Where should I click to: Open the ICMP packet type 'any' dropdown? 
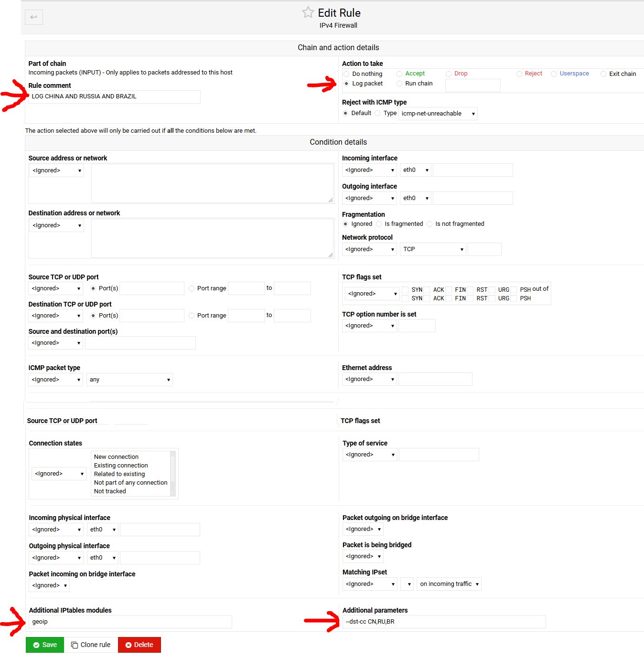tap(129, 380)
